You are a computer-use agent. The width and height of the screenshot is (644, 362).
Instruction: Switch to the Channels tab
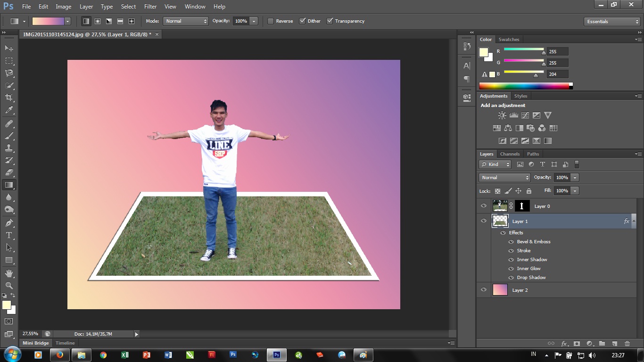(510, 154)
